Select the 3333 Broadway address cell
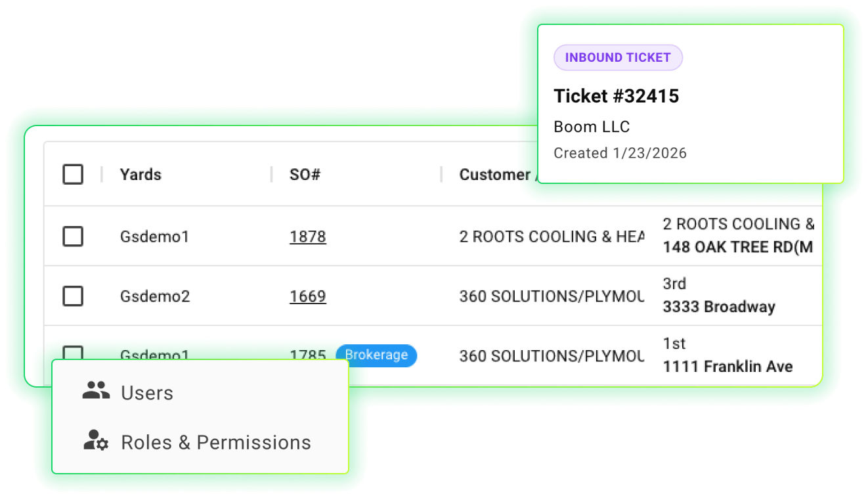The image size is (868, 498). [x=719, y=307]
